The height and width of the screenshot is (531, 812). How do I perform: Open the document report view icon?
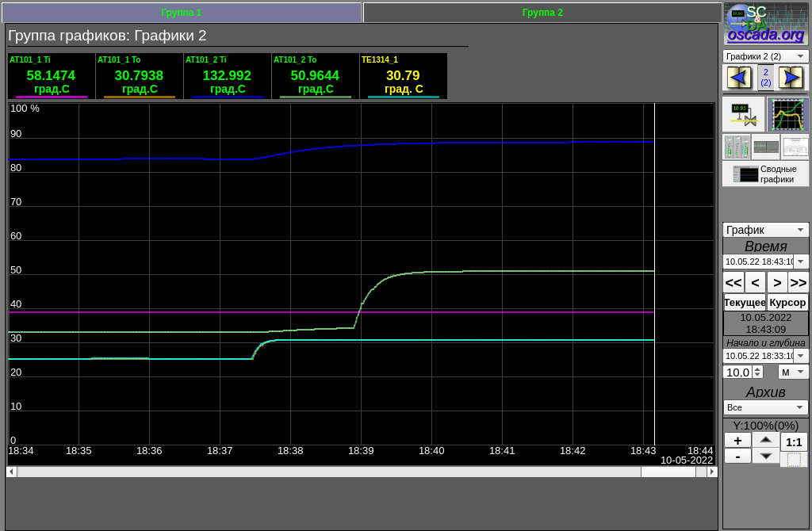(x=795, y=147)
